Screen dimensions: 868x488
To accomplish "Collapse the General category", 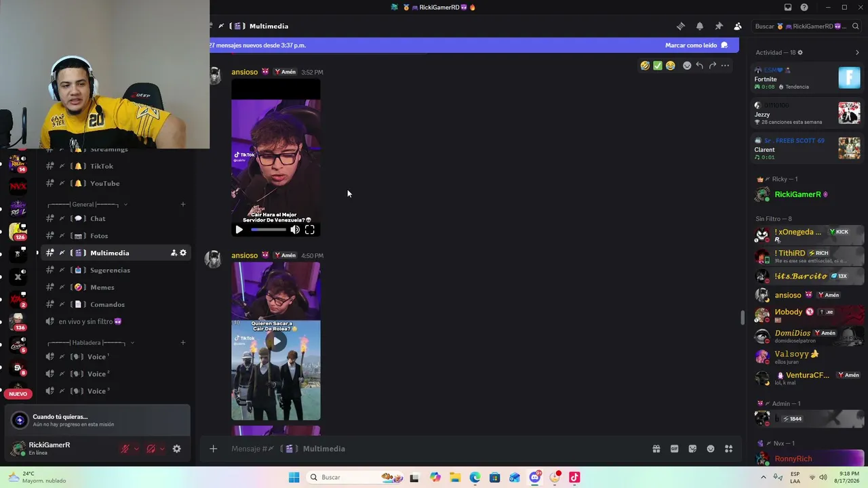I will pyautogui.click(x=87, y=205).
